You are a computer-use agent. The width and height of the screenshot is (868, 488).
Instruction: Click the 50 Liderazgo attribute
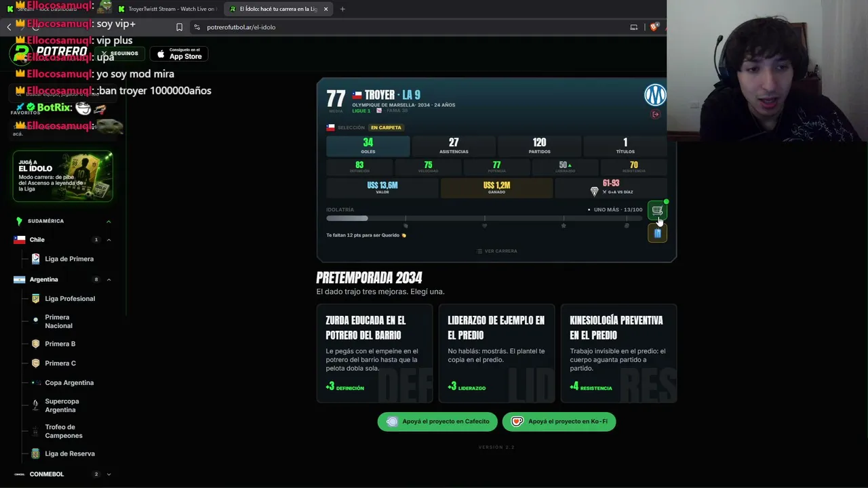click(565, 167)
